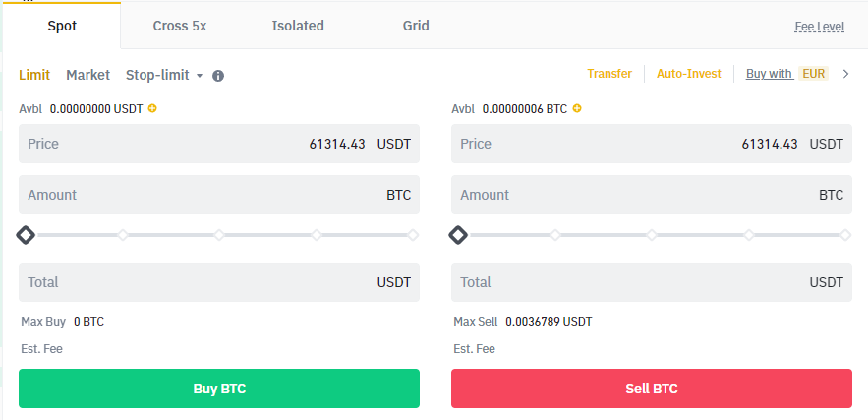This screenshot has height=420, width=868.
Task: Open the Fee Level link
Action: click(819, 27)
